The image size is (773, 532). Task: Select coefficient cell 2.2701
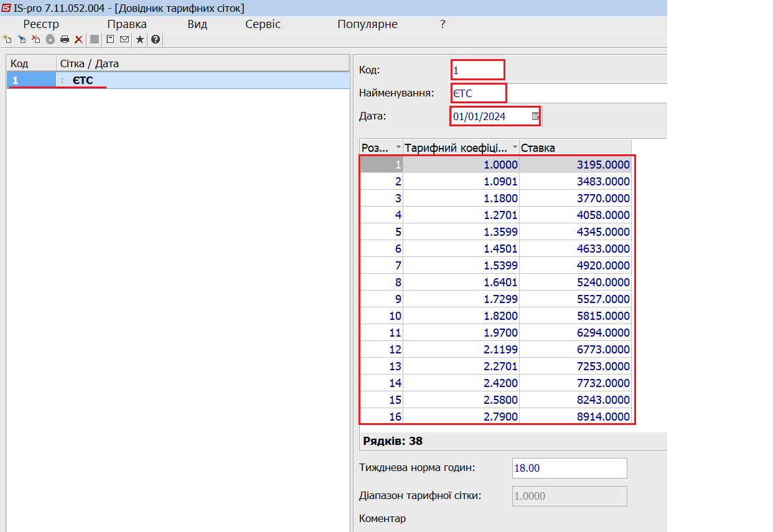click(461, 366)
